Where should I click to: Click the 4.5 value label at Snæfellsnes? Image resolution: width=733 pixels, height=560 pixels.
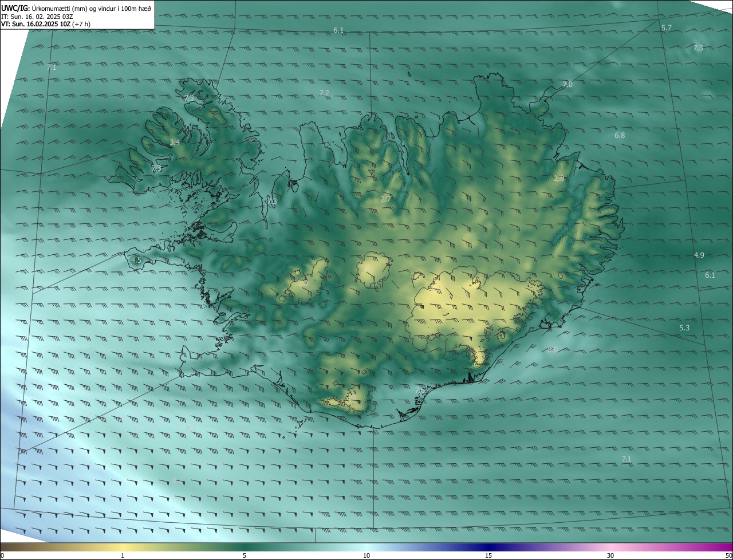[136, 260]
